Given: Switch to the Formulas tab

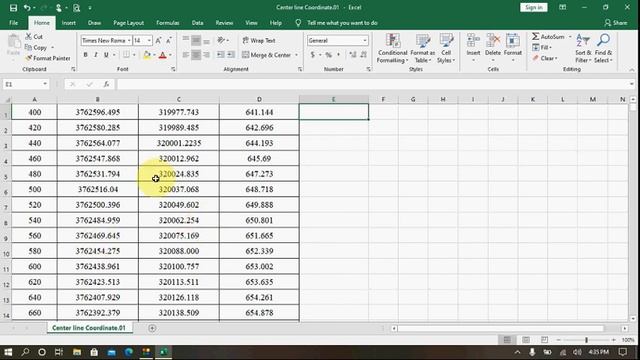Looking at the screenshot, I should [x=168, y=23].
